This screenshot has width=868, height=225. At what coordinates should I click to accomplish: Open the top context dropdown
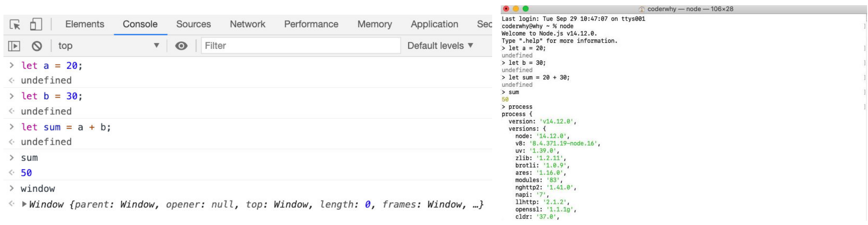(x=108, y=46)
